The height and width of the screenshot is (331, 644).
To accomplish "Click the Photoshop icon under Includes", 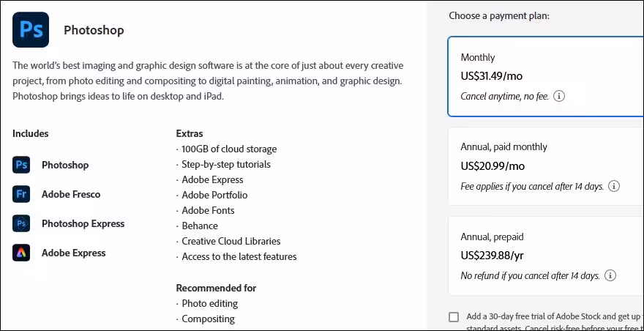I will pyautogui.click(x=21, y=165).
